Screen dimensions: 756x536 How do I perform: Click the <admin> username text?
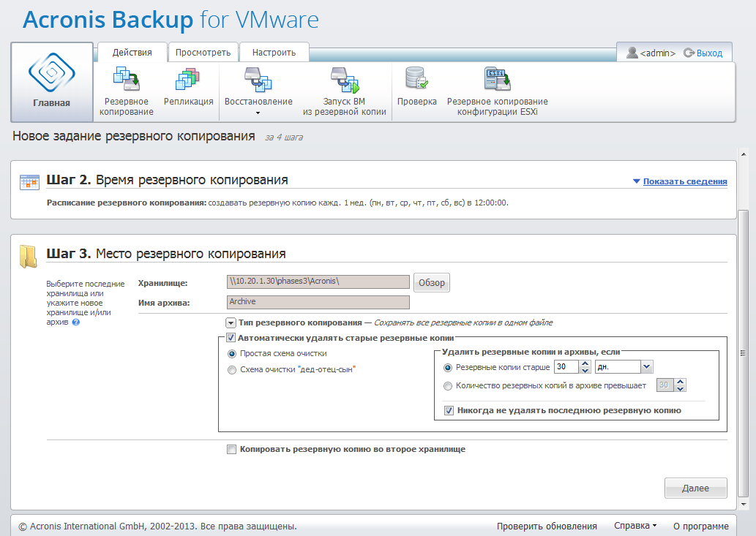pos(658,53)
